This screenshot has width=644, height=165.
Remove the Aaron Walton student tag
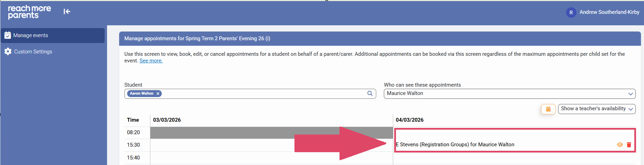point(158,94)
